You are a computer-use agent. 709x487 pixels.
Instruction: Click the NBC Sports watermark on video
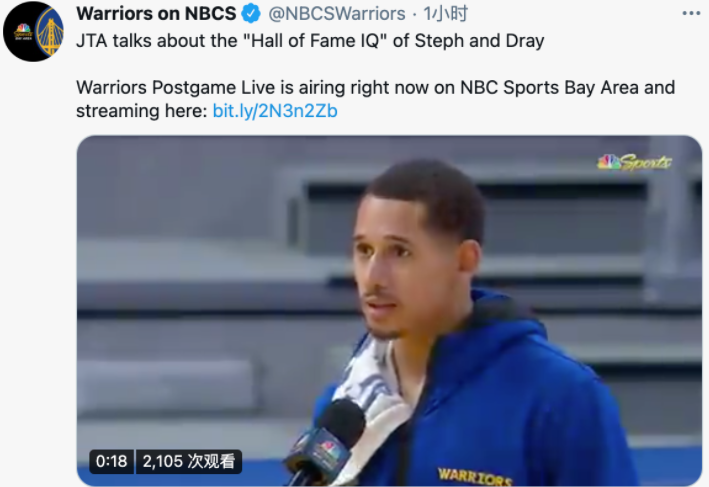tap(634, 162)
